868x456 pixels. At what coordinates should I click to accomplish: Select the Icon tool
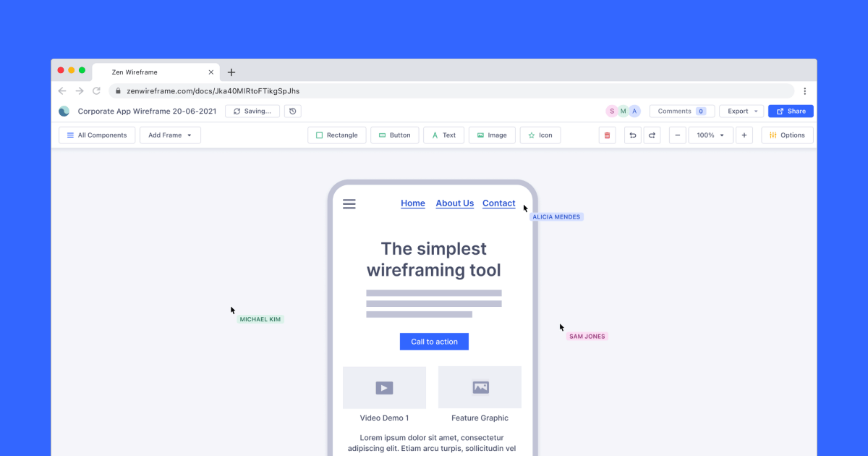540,135
